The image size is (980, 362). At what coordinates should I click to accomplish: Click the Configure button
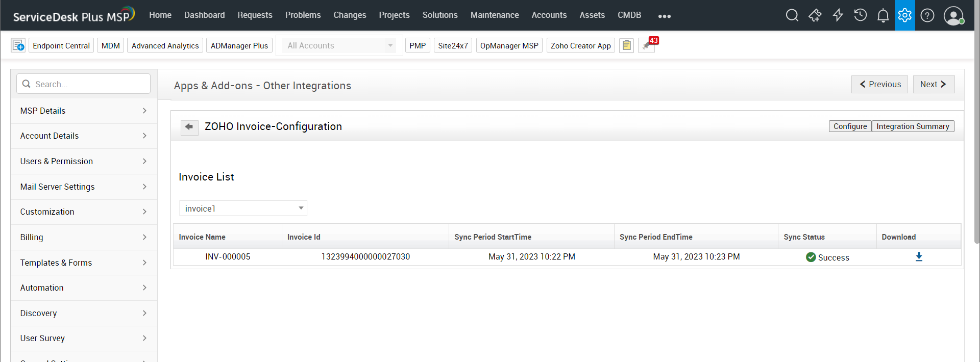[850, 126]
